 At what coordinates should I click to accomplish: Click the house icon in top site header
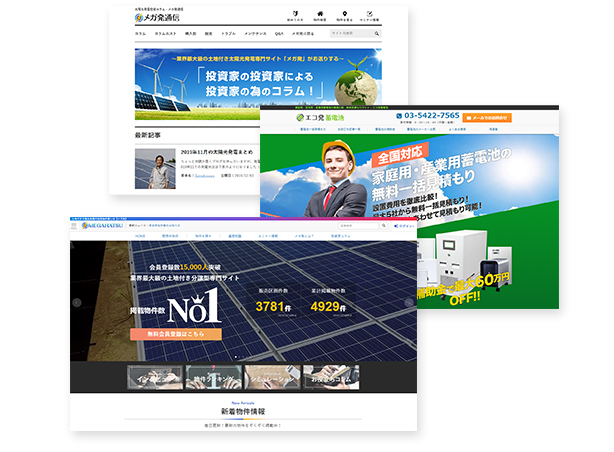322,14
